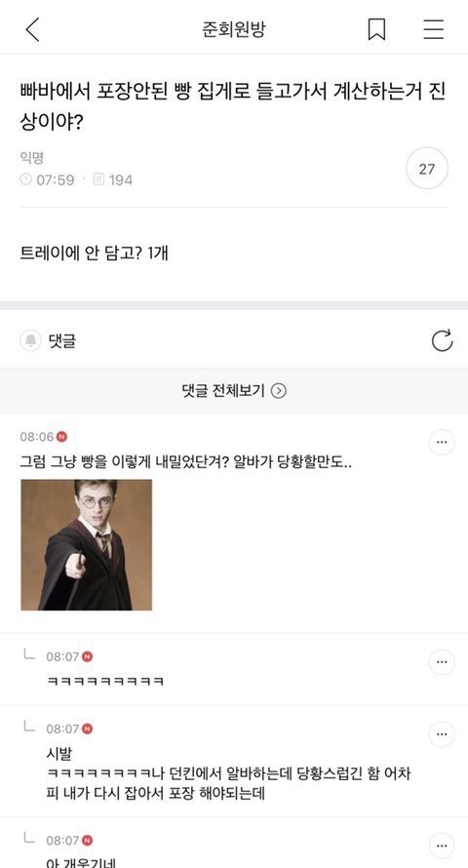This screenshot has width=468, height=868.
Task: Go back using the top-left arrow
Action: (32, 29)
